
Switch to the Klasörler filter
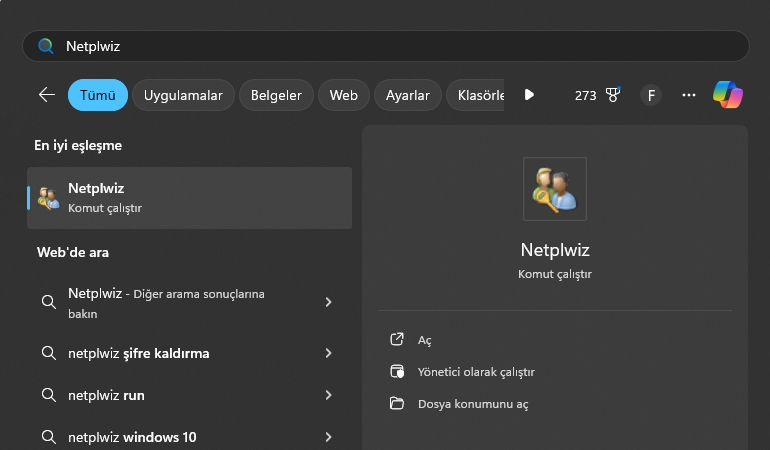coord(475,95)
